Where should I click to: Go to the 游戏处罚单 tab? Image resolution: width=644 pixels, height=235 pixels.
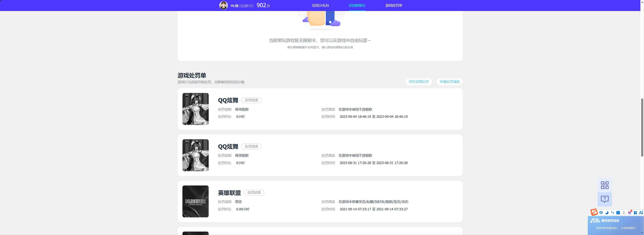[x=394, y=5]
